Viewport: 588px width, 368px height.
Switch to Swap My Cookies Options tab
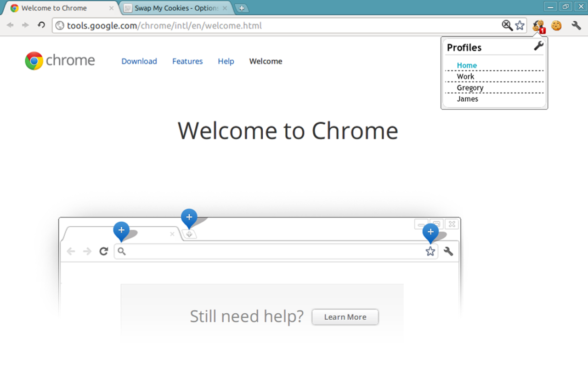(176, 8)
